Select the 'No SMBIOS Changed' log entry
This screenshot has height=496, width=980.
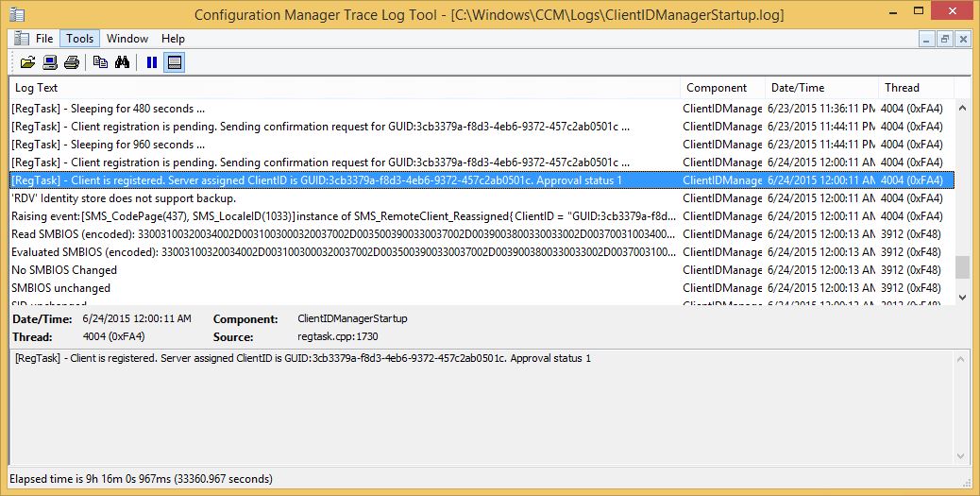coord(64,270)
